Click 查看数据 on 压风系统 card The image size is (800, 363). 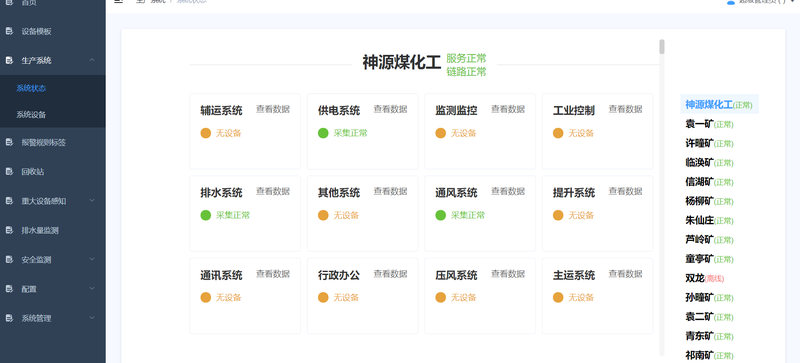tap(508, 274)
